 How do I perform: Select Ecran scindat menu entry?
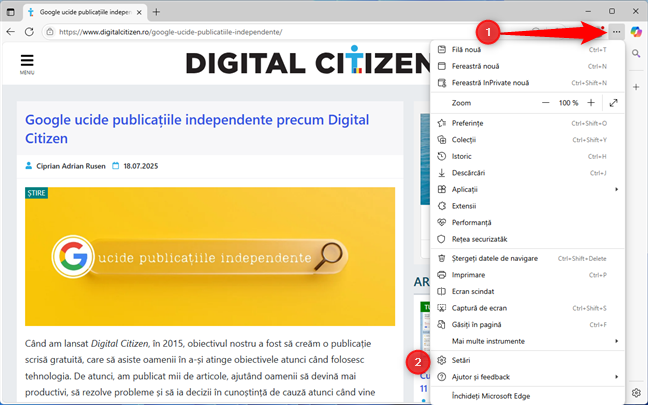point(527,291)
